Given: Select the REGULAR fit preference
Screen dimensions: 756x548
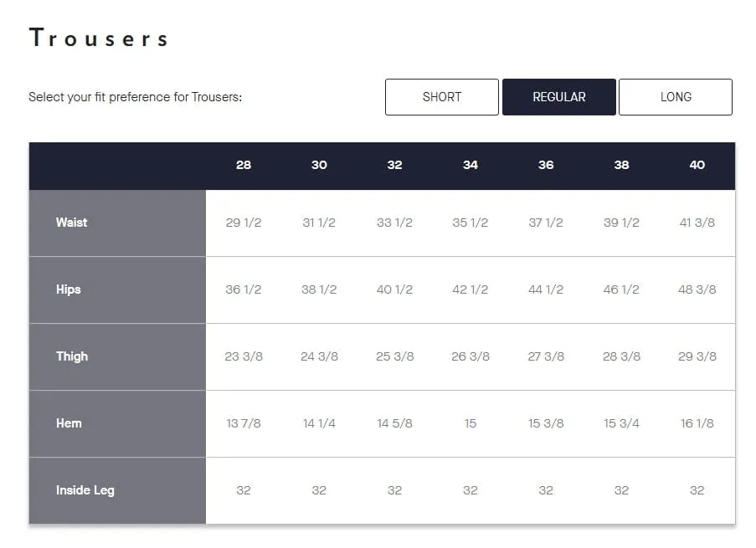Looking at the screenshot, I should 558,97.
